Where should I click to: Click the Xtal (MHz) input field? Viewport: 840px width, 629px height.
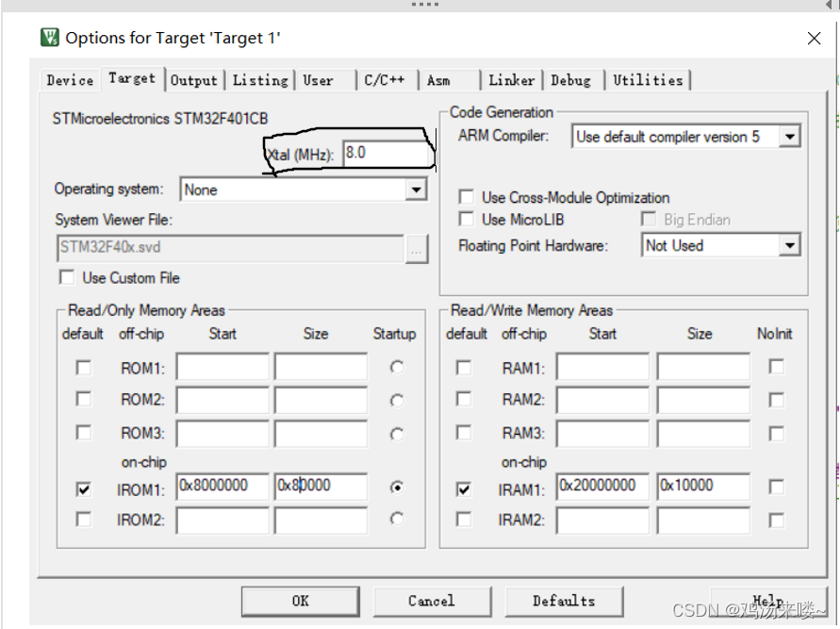[387, 153]
